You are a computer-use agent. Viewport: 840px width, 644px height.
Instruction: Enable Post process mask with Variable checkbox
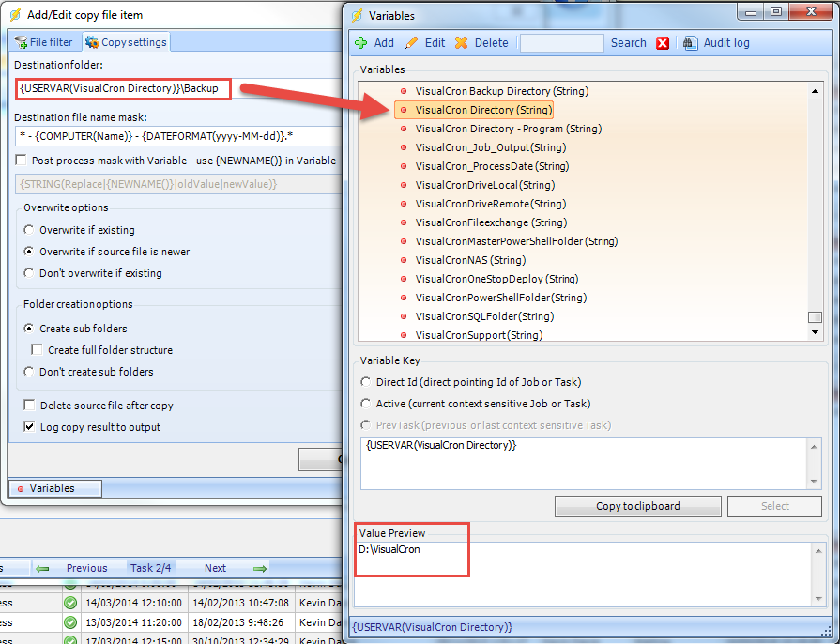22,161
